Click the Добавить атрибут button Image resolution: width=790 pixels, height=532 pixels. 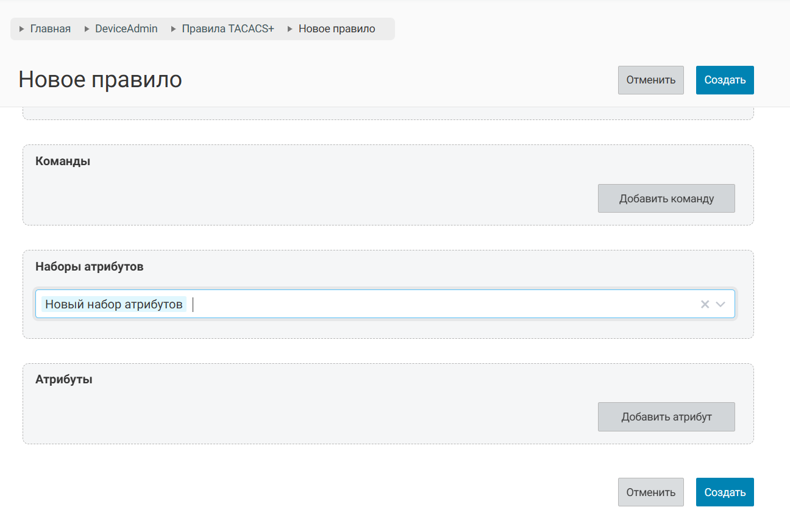(x=666, y=417)
